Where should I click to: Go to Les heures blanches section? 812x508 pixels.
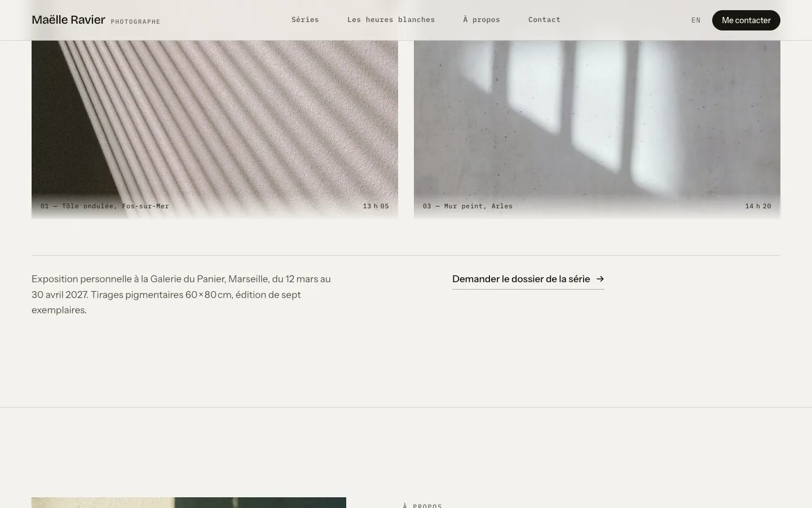[391, 20]
